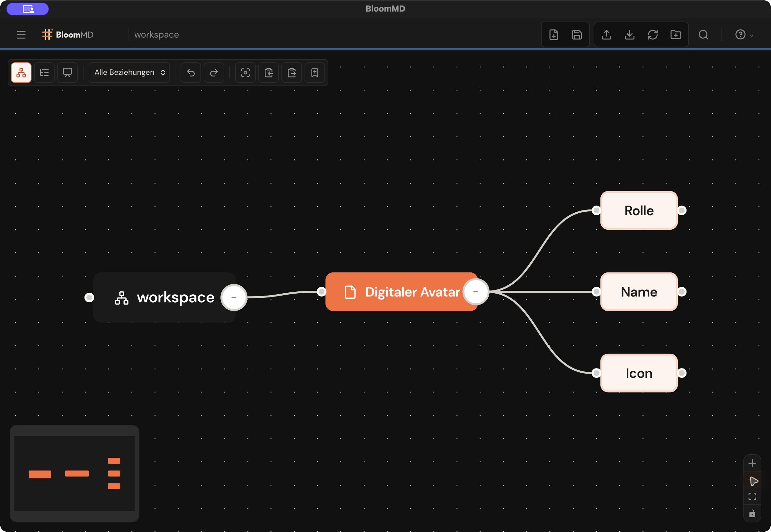The width and height of the screenshot is (771, 532).
Task: Click the sync refresh icon
Action: [652, 35]
